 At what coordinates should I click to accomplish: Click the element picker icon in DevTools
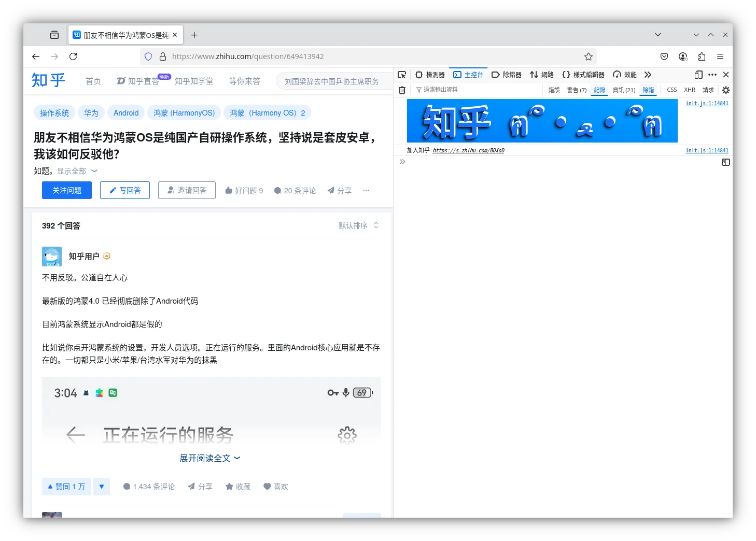tap(402, 75)
